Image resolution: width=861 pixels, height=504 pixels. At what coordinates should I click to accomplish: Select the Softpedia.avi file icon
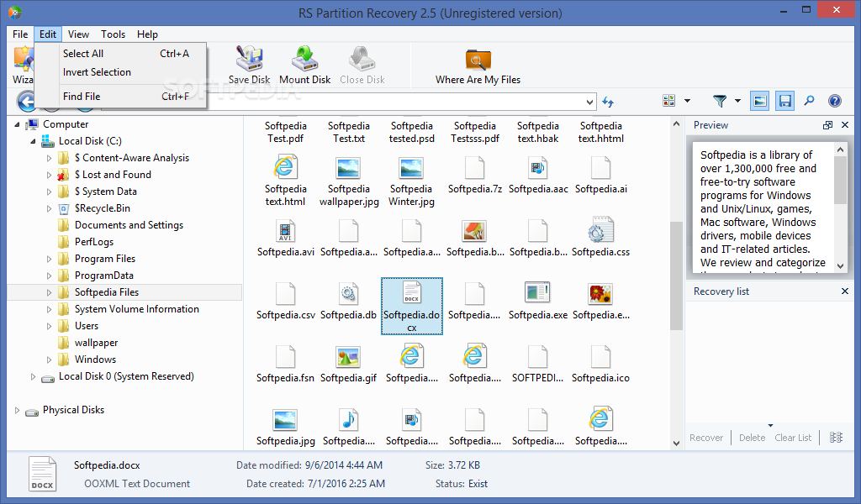click(286, 231)
